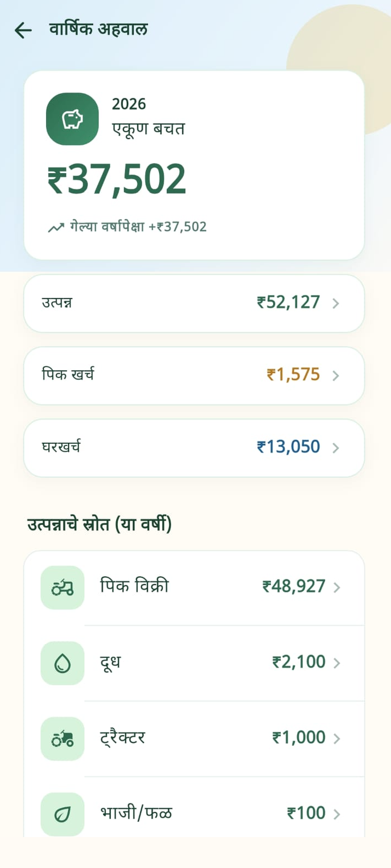Tap the ट्रैक्टर tractor icon

[x=62, y=738]
